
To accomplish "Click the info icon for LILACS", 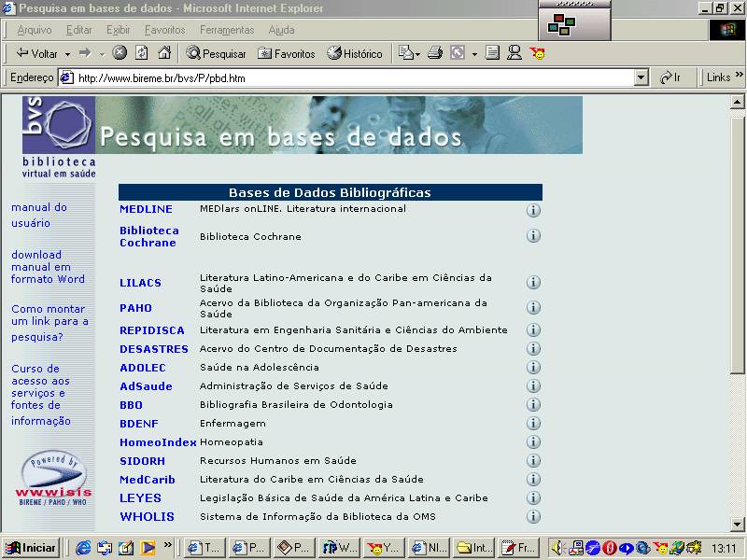I will pyautogui.click(x=533, y=283).
